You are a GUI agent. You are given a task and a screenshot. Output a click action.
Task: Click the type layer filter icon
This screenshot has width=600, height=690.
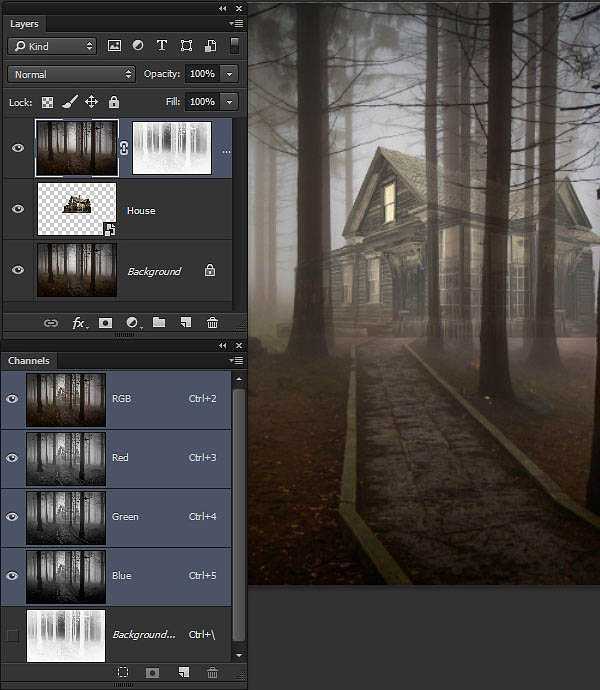162,46
